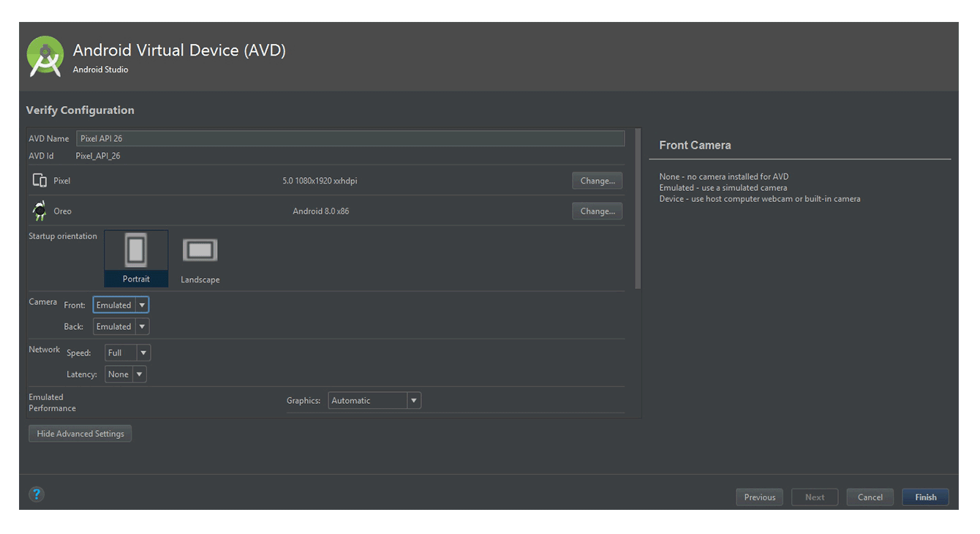Click the 'Startup orientation' label
980x534 pixels.
63,236
